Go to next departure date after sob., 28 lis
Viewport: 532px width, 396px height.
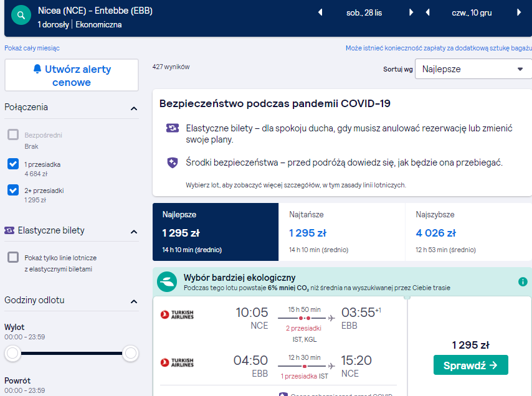[411, 12]
